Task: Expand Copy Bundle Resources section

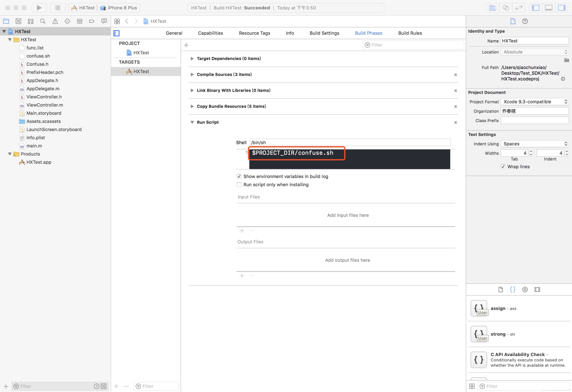Action: [x=192, y=106]
